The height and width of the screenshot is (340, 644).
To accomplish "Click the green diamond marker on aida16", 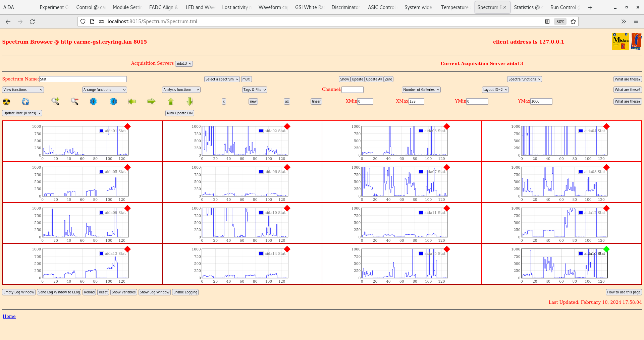I will [x=606, y=249].
